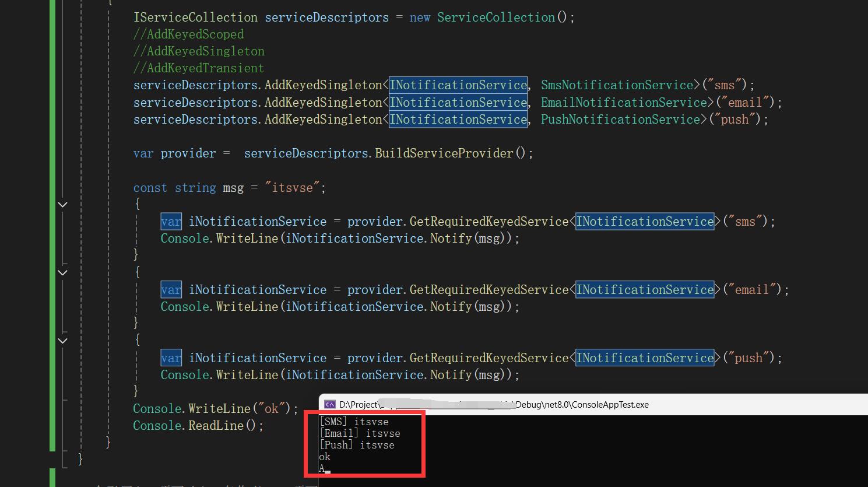Click the //AddKeyedScoped comment line

188,34
